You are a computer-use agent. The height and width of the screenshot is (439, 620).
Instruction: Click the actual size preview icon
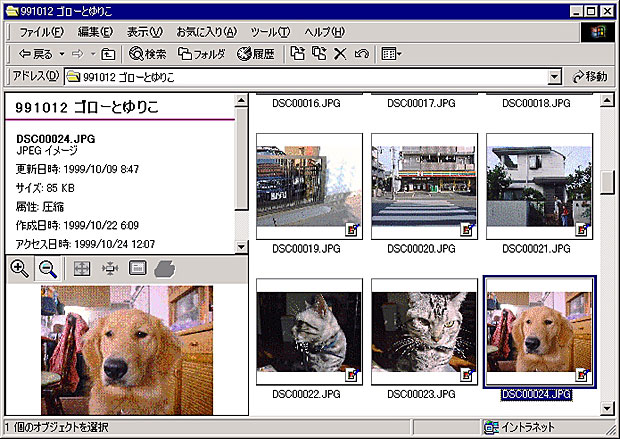click(x=110, y=269)
